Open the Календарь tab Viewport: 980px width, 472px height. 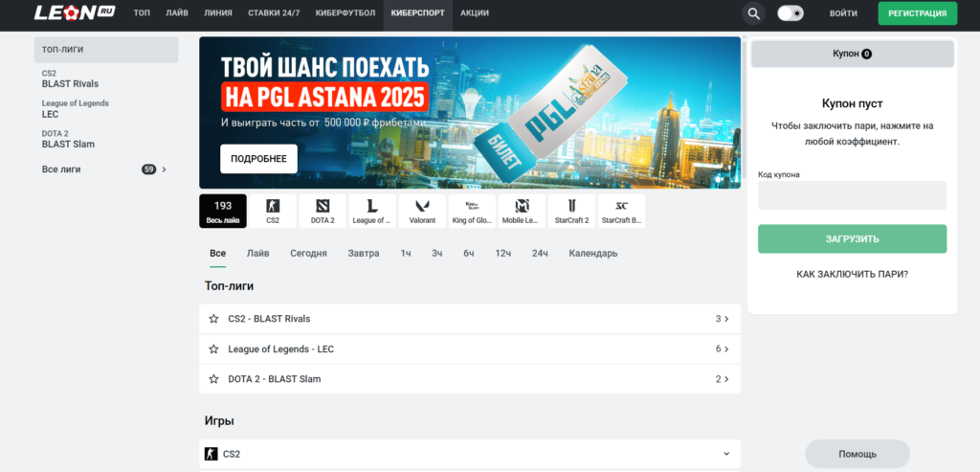(x=593, y=253)
